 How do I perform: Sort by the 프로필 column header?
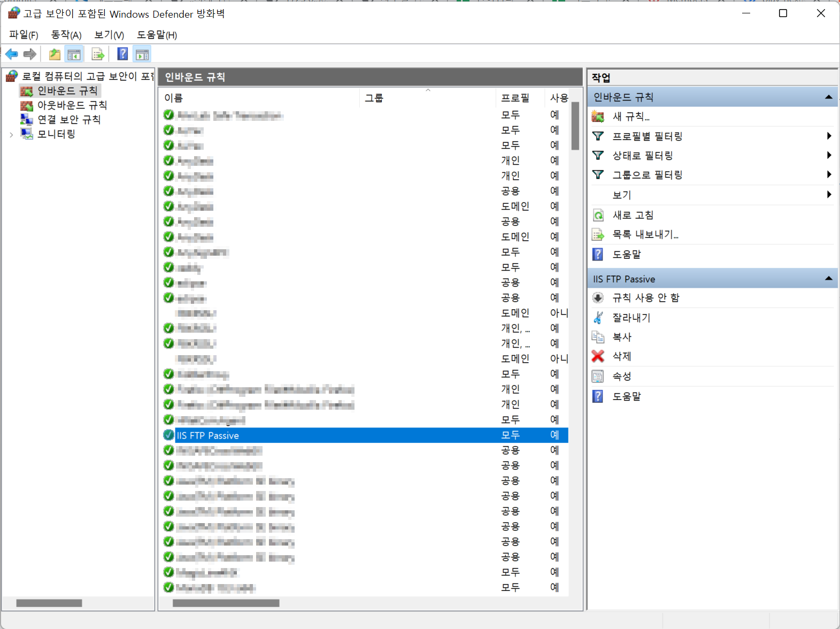pos(520,98)
